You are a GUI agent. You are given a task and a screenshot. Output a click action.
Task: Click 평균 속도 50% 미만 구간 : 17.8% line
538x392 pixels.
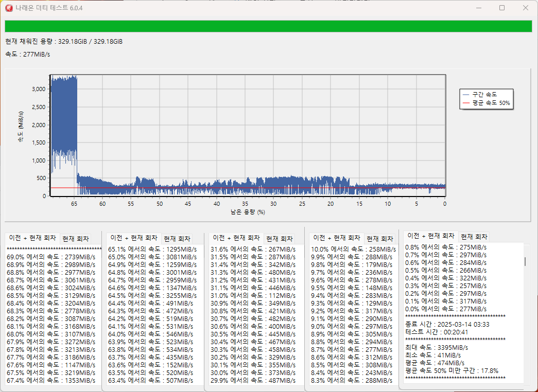[x=452, y=371]
